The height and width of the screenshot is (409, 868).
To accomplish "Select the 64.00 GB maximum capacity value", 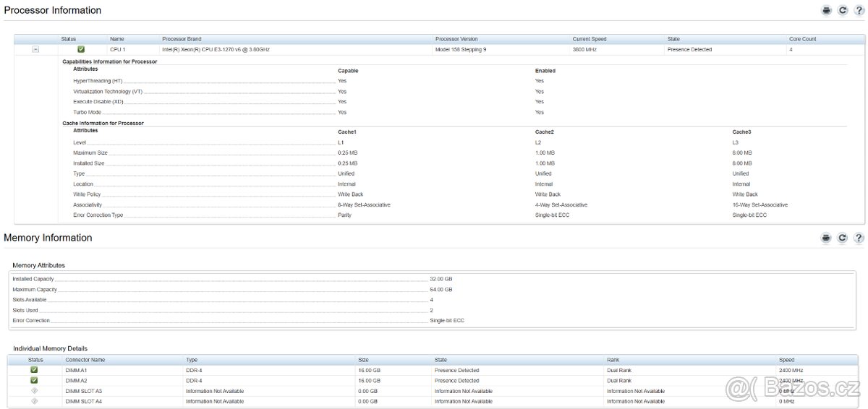I will pyautogui.click(x=441, y=289).
